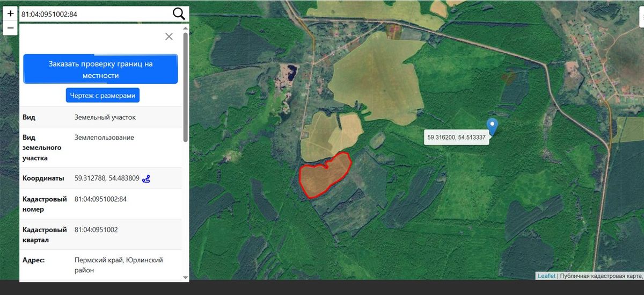Click the magnifier search icon

(x=179, y=14)
